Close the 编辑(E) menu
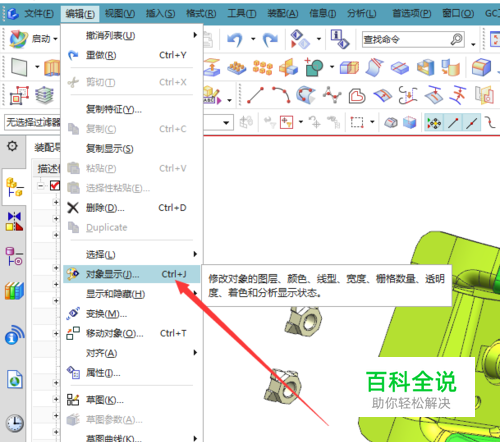This screenshot has height=442, width=500. (80, 14)
